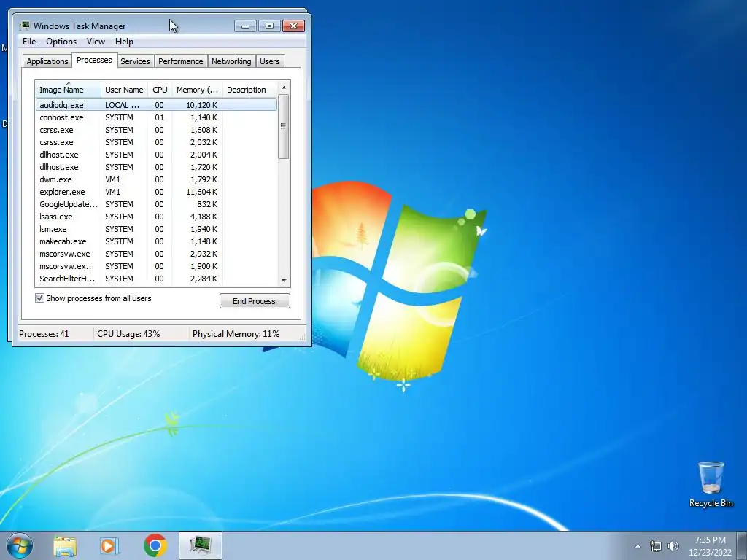This screenshot has height=560, width=747.
Task: Select the mscorsvw.exe row using 2,932 K
Action: point(156,253)
